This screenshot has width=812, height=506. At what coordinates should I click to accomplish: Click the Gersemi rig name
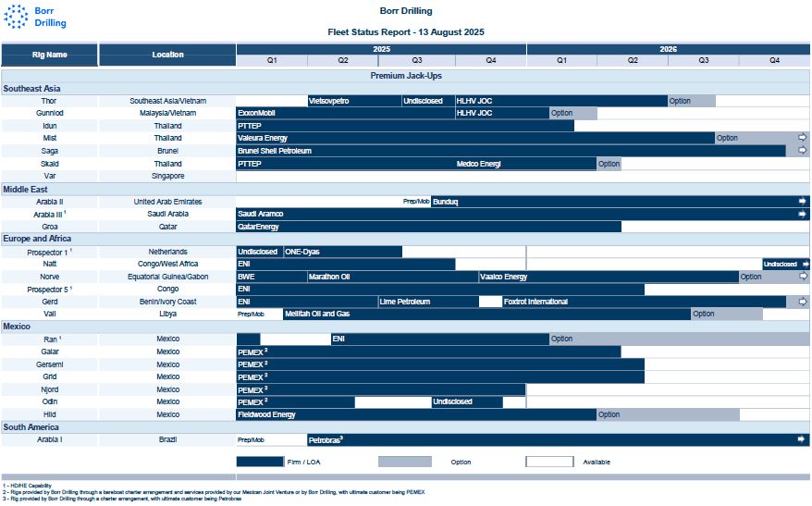point(50,364)
